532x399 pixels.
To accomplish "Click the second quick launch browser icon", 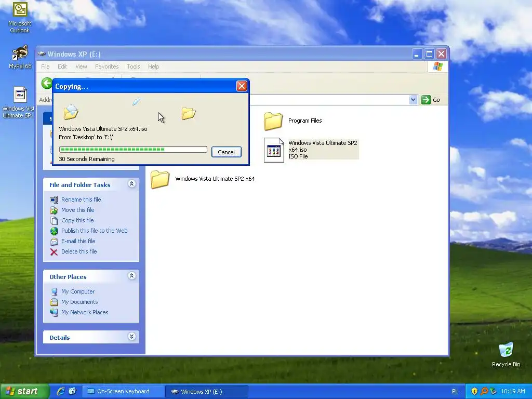I will tap(72, 391).
